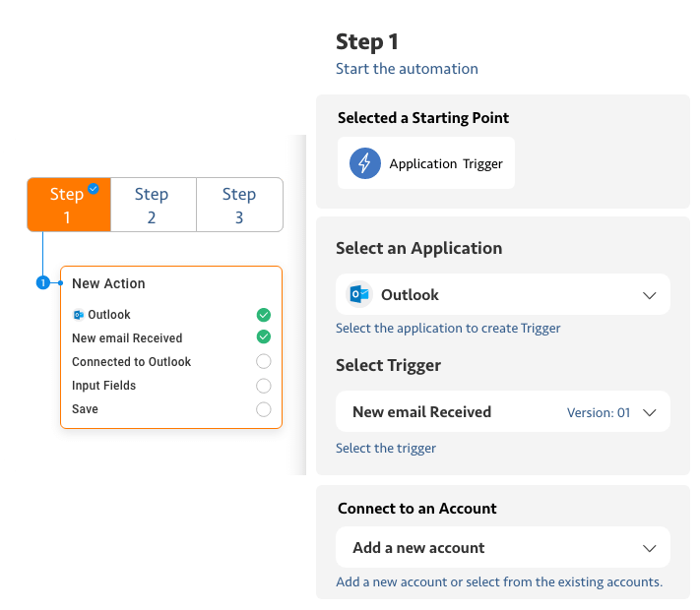Switch to the Step 3 tab
700x610 pixels.
tap(239, 205)
